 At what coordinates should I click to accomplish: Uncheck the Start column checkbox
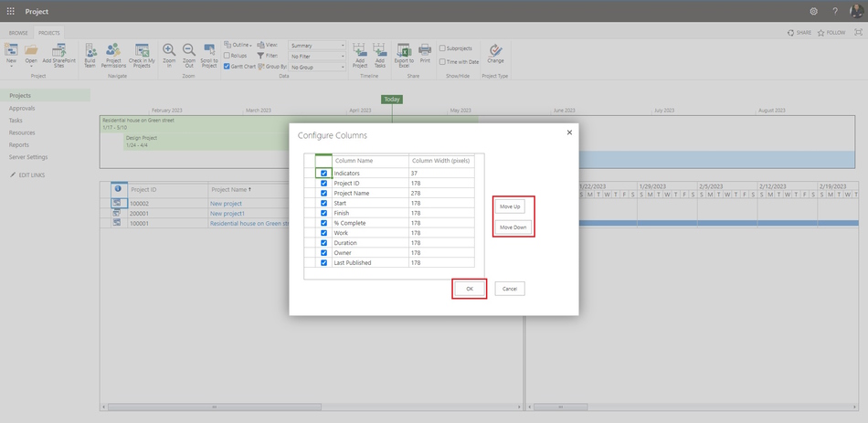click(323, 203)
